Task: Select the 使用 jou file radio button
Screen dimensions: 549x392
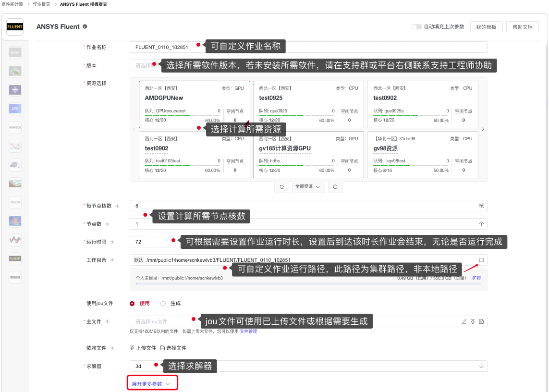Action: pos(132,304)
